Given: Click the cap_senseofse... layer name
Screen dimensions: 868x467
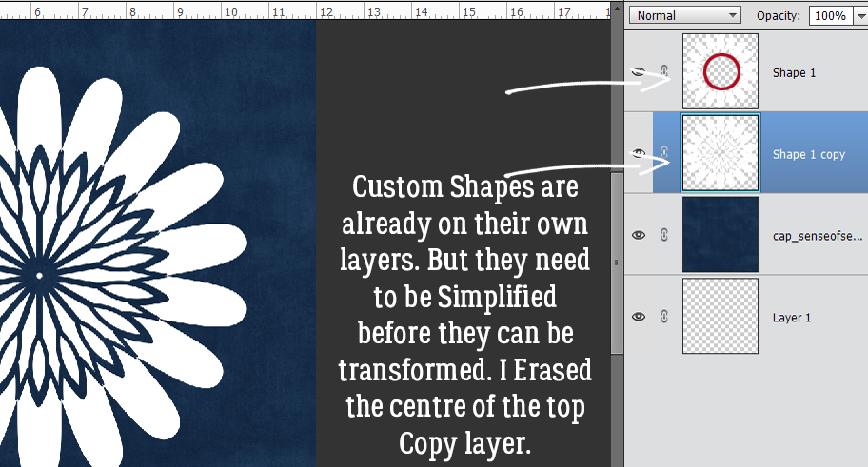Looking at the screenshot, I should pos(817,236).
